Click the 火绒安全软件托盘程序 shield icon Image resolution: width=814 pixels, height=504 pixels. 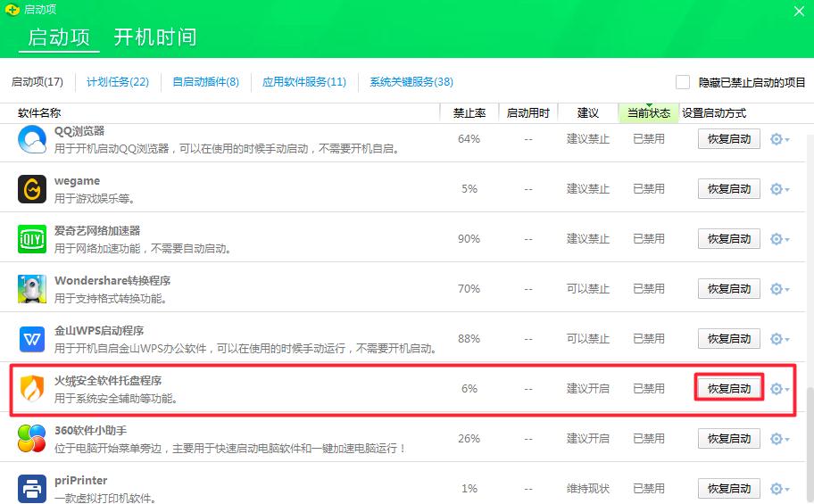pos(32,388)
